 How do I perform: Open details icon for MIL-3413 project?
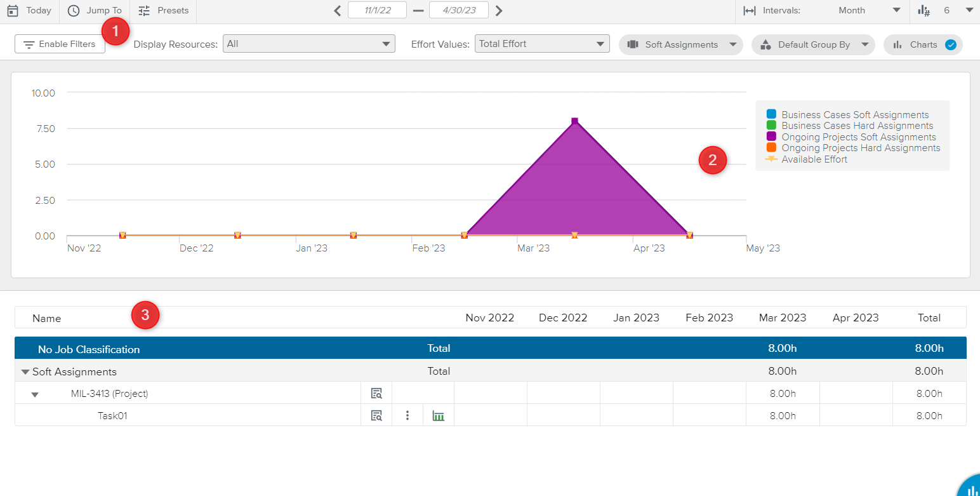376,394
